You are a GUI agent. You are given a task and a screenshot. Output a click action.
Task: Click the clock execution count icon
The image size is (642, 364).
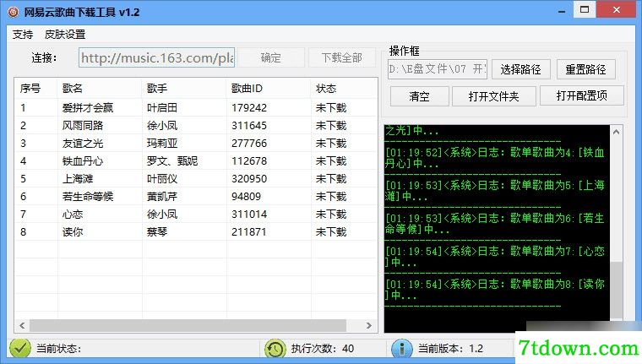[275, 349]
